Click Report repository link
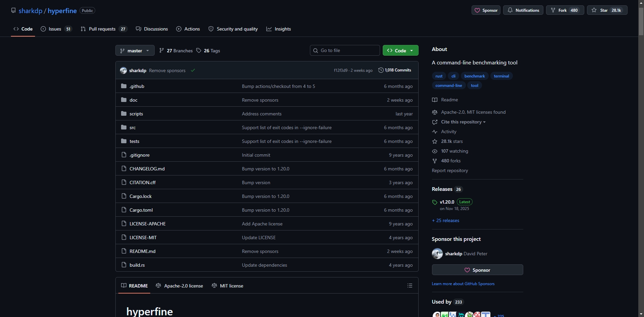The image size is (644, 317). (x=450, y=171)
